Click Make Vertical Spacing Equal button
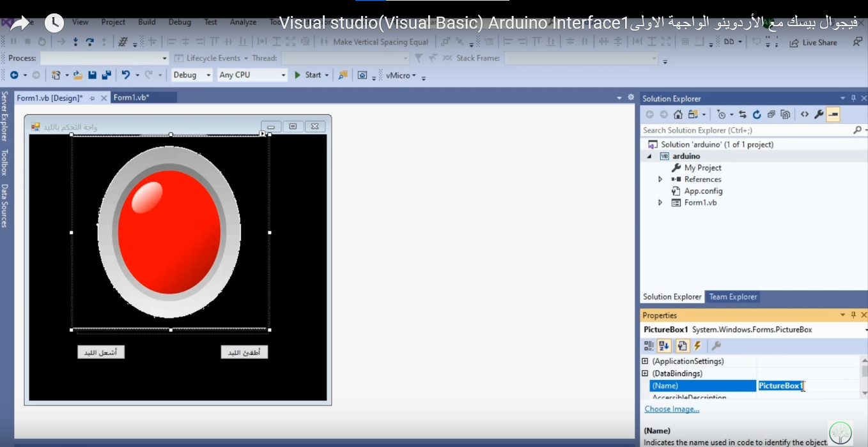Image resolution: width=868 pixels, height=447 pixels. [374, 42]
